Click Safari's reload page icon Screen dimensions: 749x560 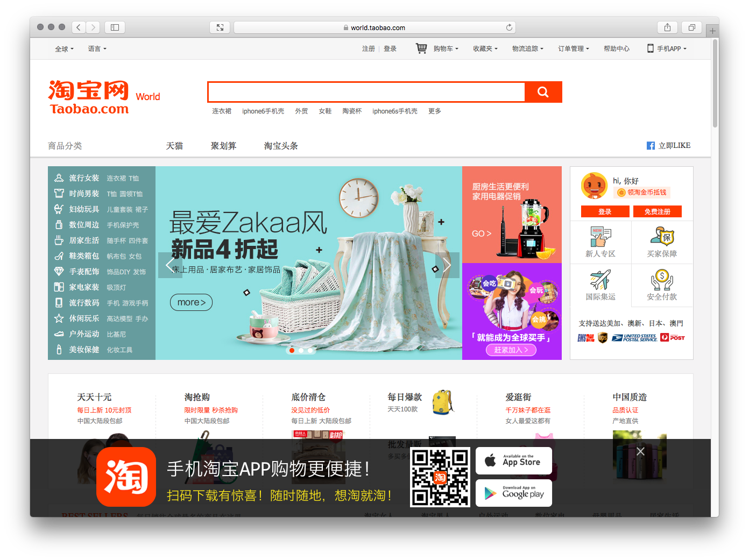[509, 27]
